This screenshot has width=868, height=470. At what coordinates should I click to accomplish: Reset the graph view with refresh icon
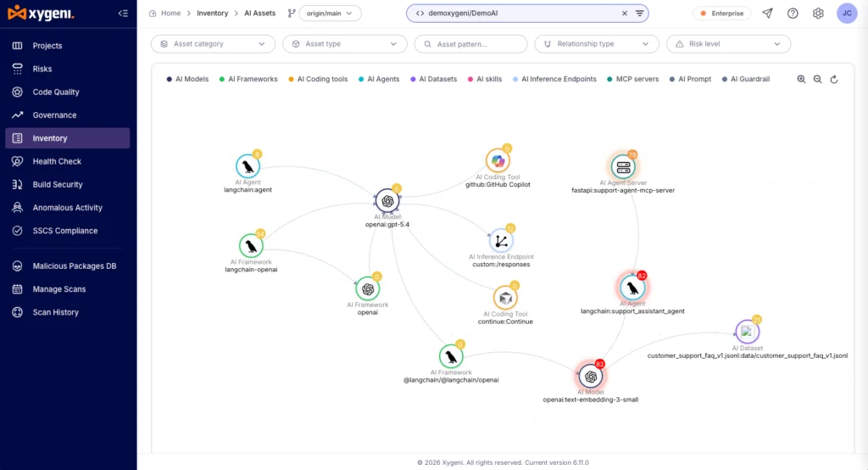coord(834,79)
